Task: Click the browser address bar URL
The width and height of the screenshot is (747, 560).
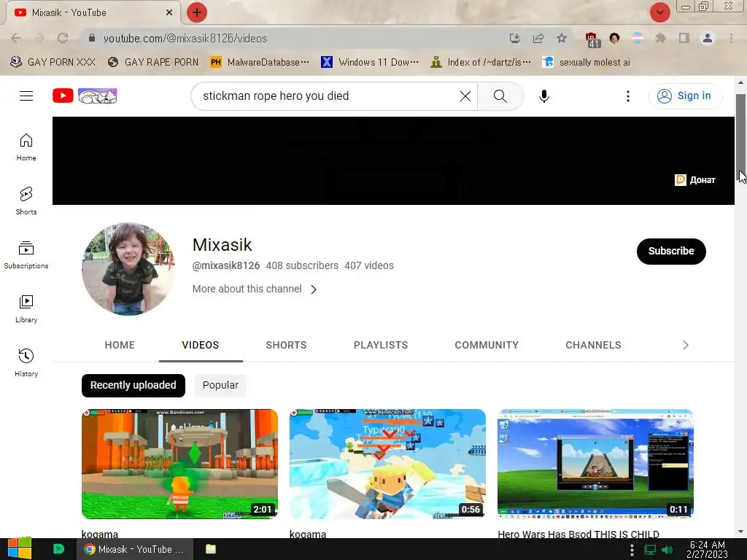Action: point(185,38)
